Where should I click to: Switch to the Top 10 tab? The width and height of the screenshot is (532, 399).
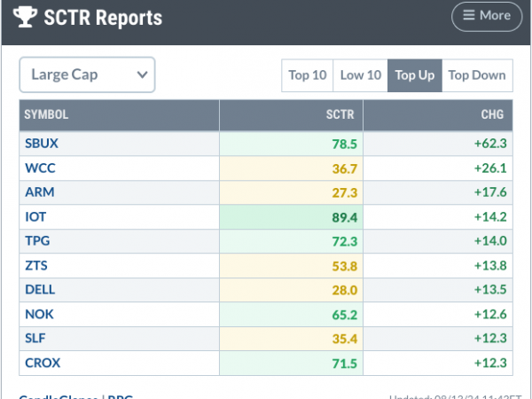308,75
